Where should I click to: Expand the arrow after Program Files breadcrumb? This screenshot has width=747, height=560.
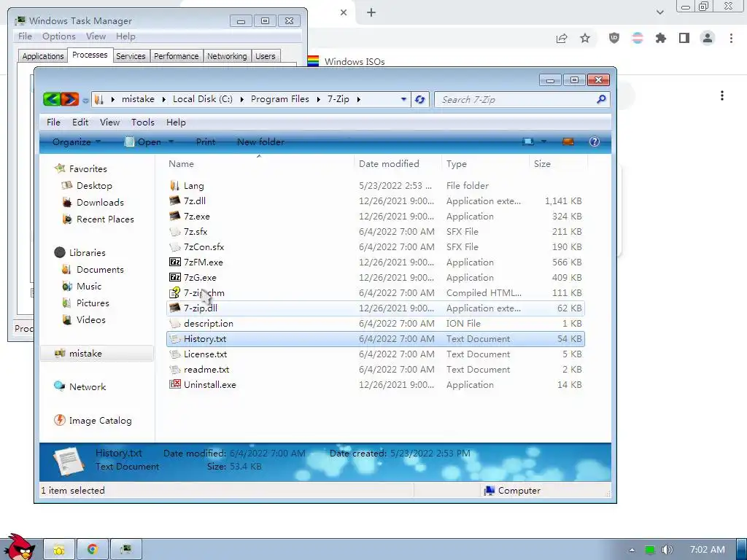318,99
